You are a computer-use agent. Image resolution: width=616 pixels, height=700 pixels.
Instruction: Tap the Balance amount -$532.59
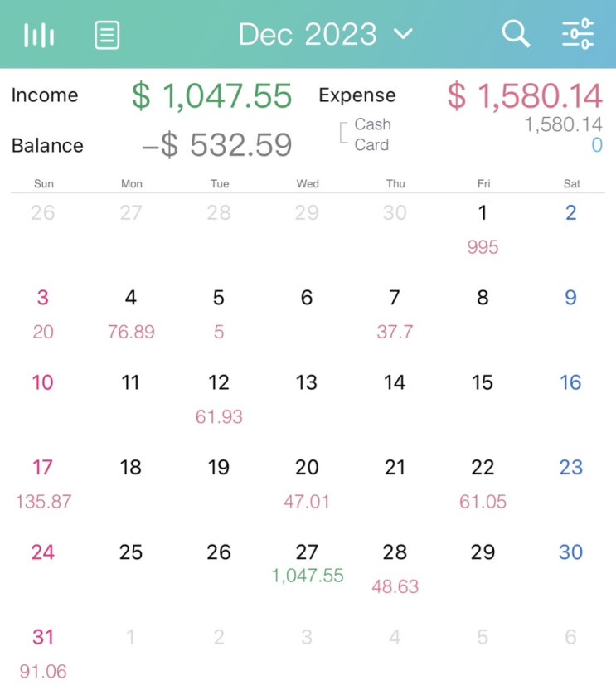(217, 145)
